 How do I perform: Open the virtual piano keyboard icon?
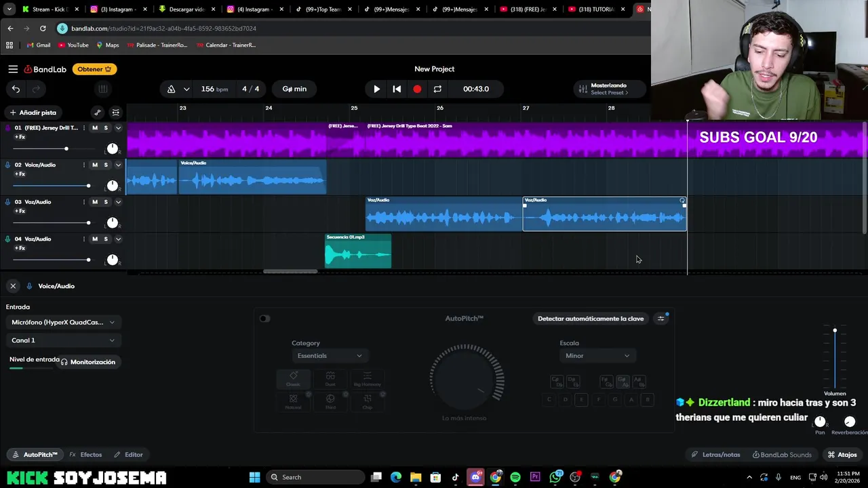click(x=102, y=89)
